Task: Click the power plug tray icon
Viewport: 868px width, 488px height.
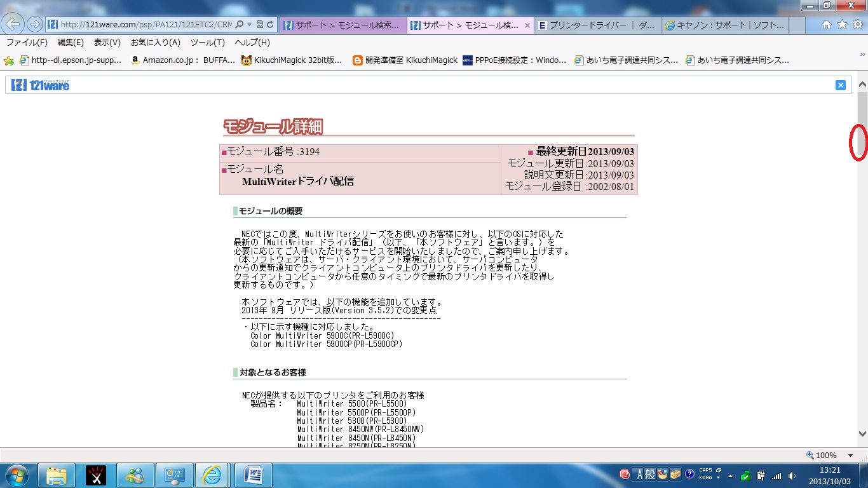Action: click(x=760, y=475)
